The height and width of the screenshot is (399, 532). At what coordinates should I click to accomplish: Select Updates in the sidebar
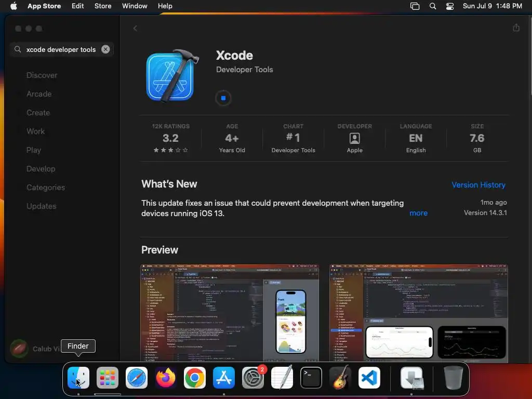pyautogui.click(x=42, y=206)
